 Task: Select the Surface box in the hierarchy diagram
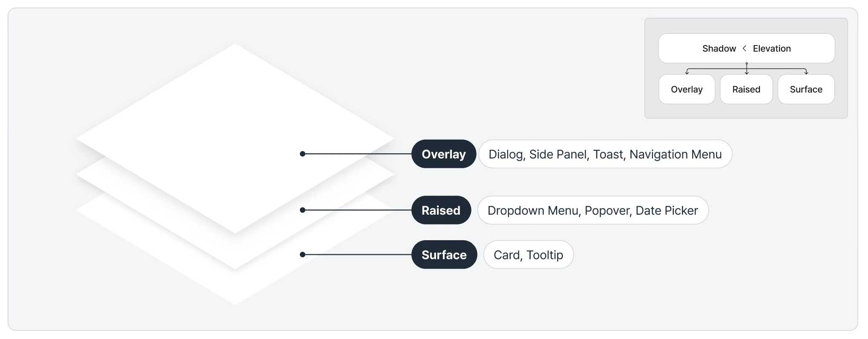point(806,89)
